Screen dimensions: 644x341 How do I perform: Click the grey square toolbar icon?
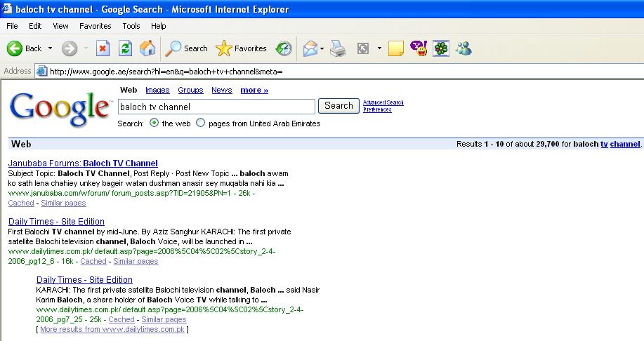point(363,49)
